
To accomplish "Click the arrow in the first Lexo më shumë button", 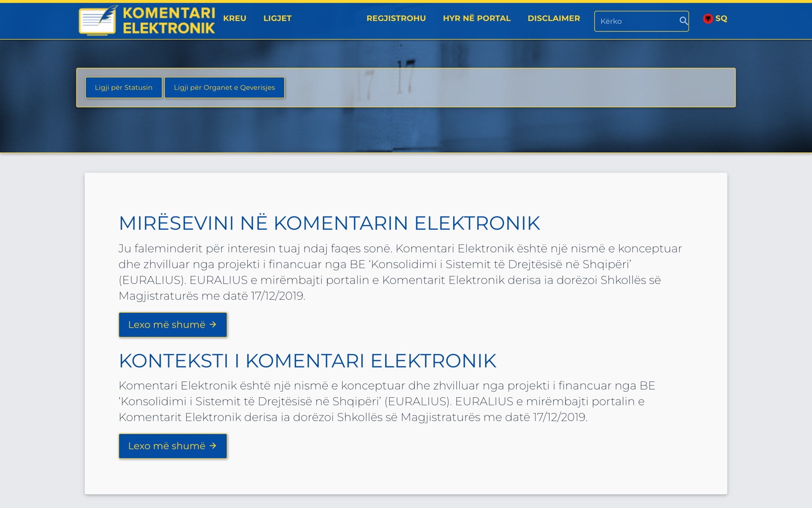I will pyautogui.click(x=213, y=324).
